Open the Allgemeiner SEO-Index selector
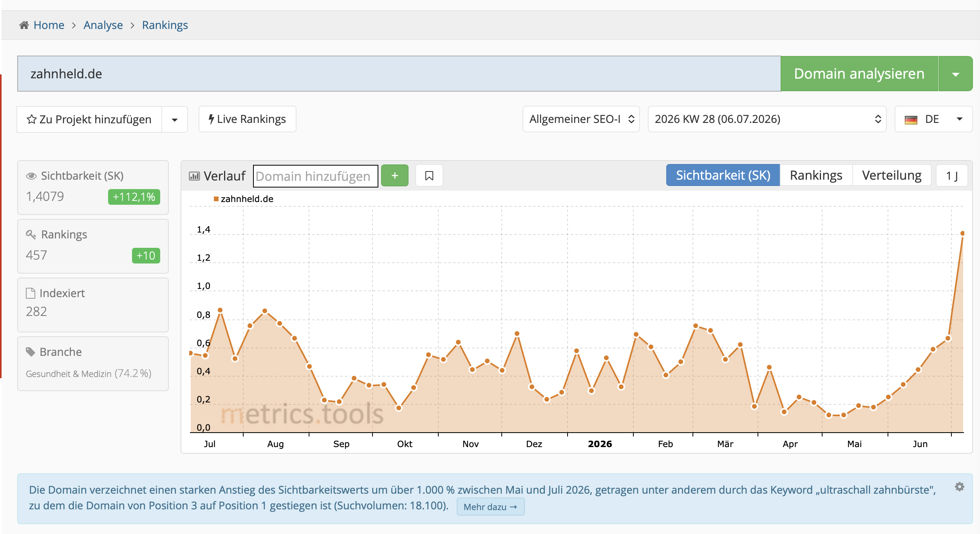Screen dimensions: 980x534 point(581,119)
